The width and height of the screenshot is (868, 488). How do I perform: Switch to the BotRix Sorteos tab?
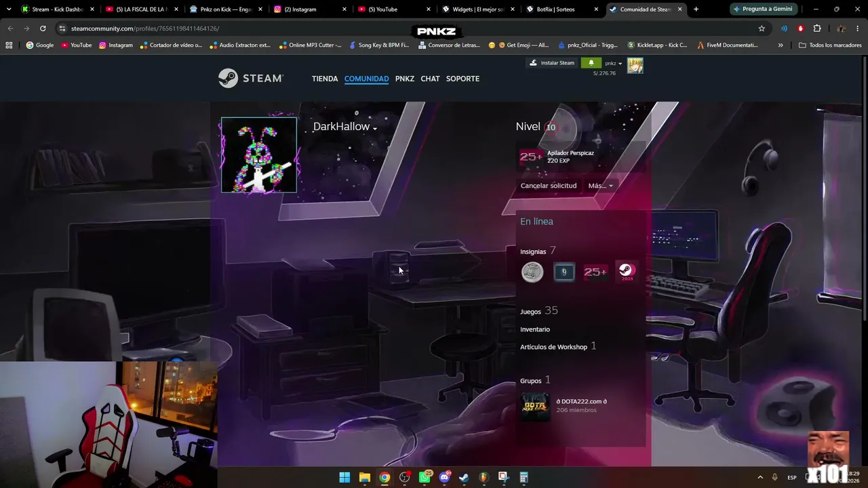coord(562,9)
